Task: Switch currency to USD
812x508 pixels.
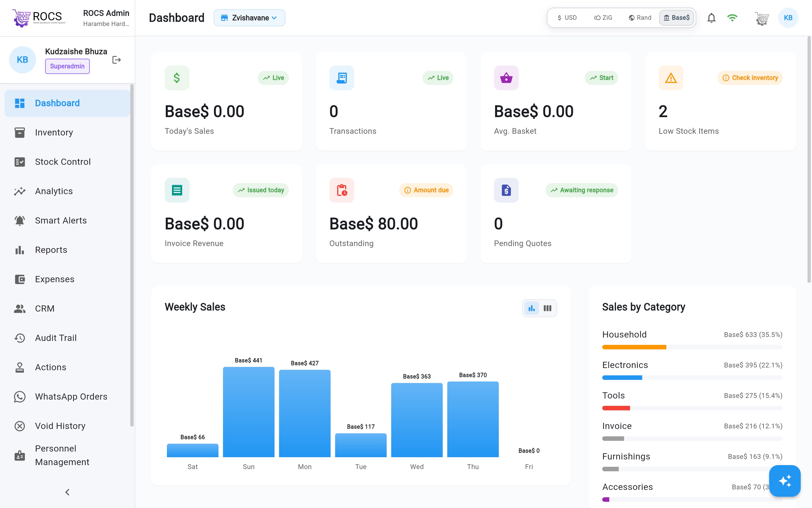Action: click(567, 18)
